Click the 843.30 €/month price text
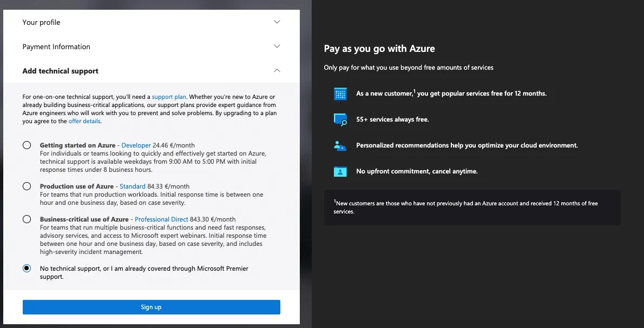The height and width of the screenshot is (328, 644). coord(213,219)
